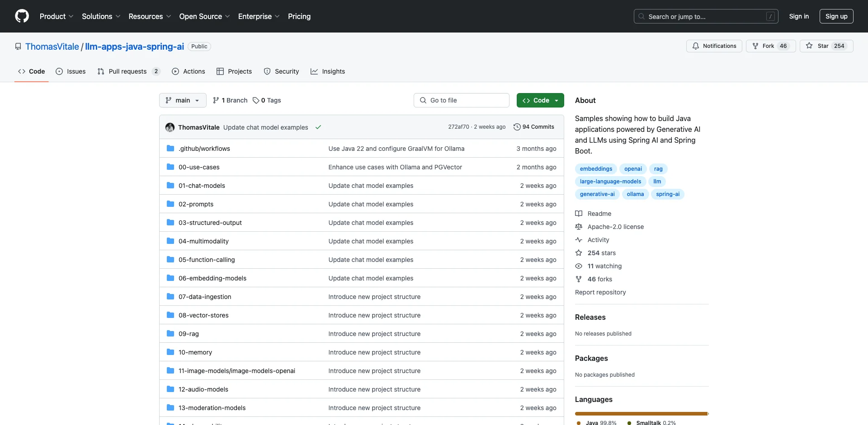Open the 05-function-calling folder
This screenshot has width=868, height=425.
coord(207,260)
